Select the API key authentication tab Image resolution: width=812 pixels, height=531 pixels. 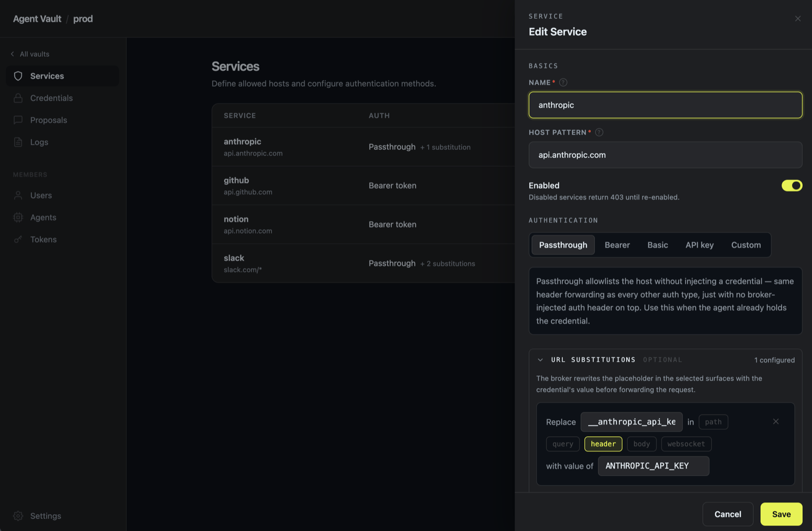click(699, 245)
